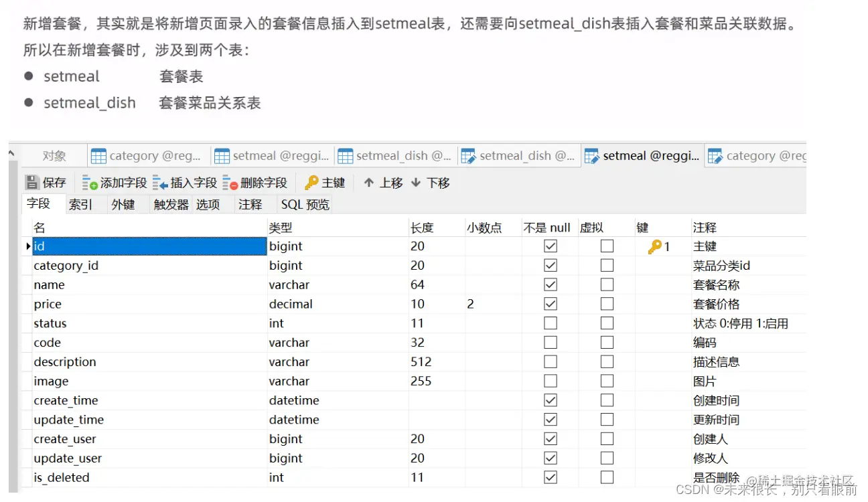This screenshot has width=868, height=502.
Task: Toggle 不是 null checkbox for category_id
Action: 551,266
